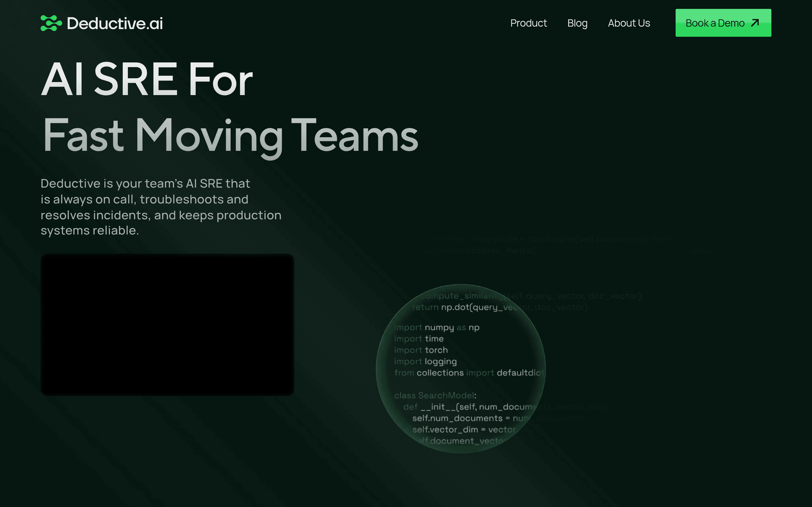The width and height of the screenshot is (812, 507).
Task: Click the Deductive description paragraph
Action: point(161,207)
